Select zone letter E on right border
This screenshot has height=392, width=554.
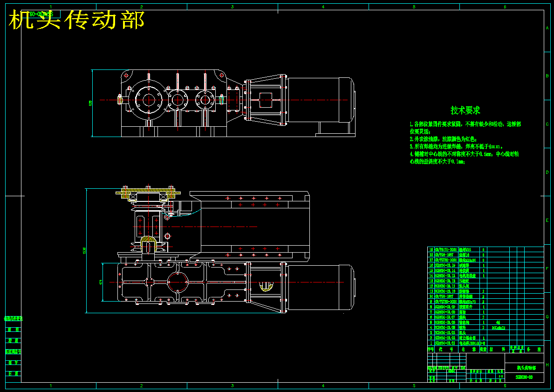click(547, 220)
